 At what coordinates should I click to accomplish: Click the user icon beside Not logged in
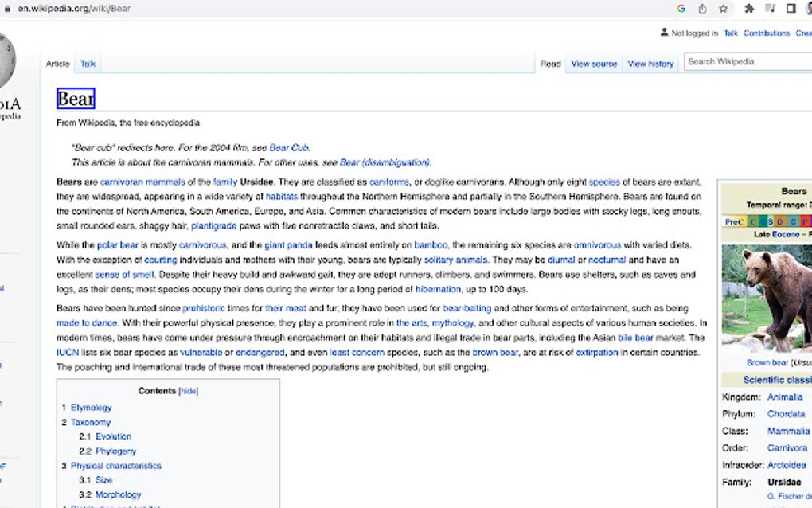(x=665, y=33)
